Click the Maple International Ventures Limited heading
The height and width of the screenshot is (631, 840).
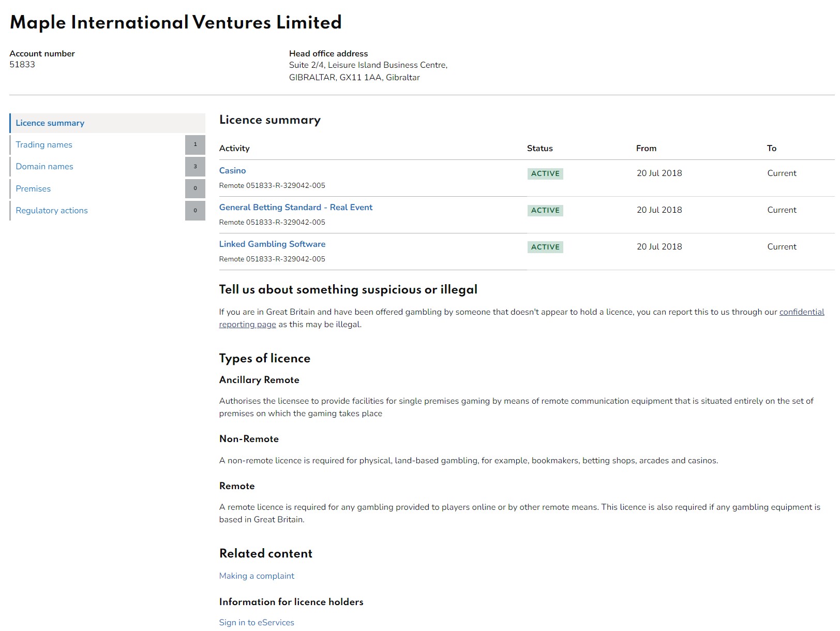tap(176, 23)
